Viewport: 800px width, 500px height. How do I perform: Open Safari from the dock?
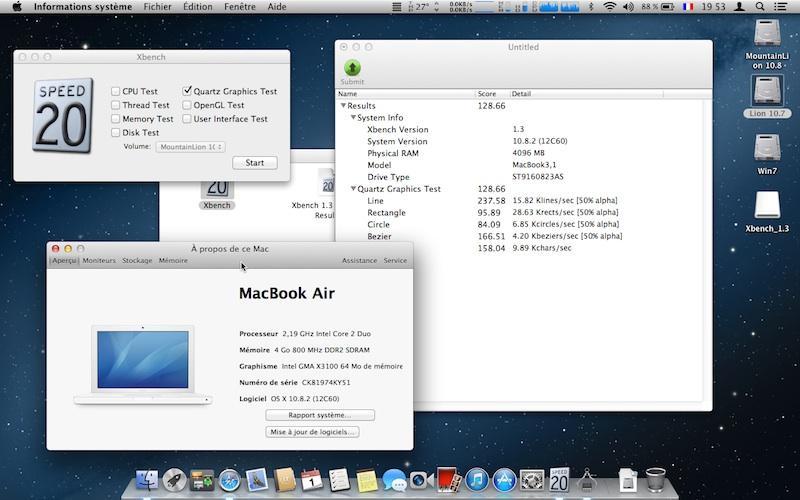[229, 481]
